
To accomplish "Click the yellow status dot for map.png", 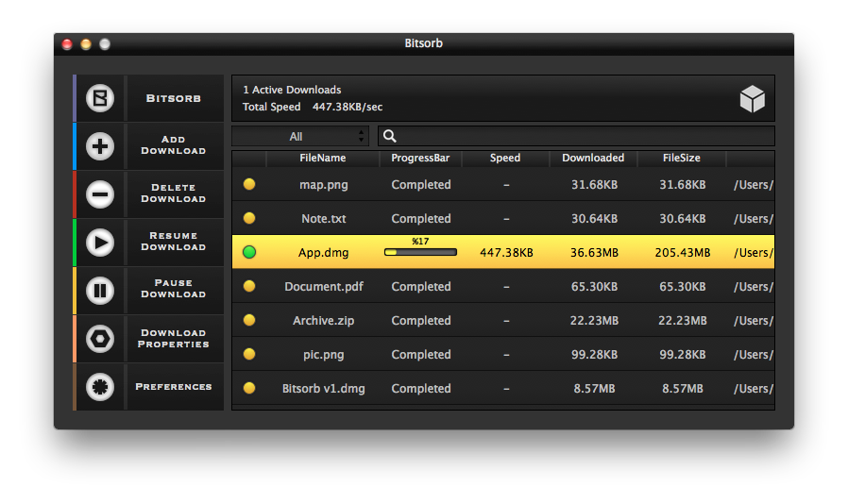I will tap(249, 184).
